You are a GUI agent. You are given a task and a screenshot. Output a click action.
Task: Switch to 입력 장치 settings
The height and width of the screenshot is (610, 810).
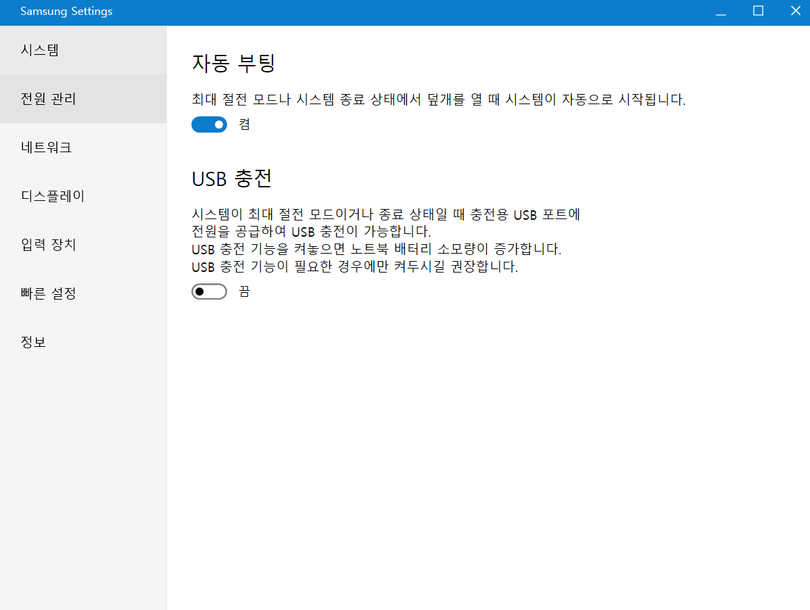click(x=83, y=244)
